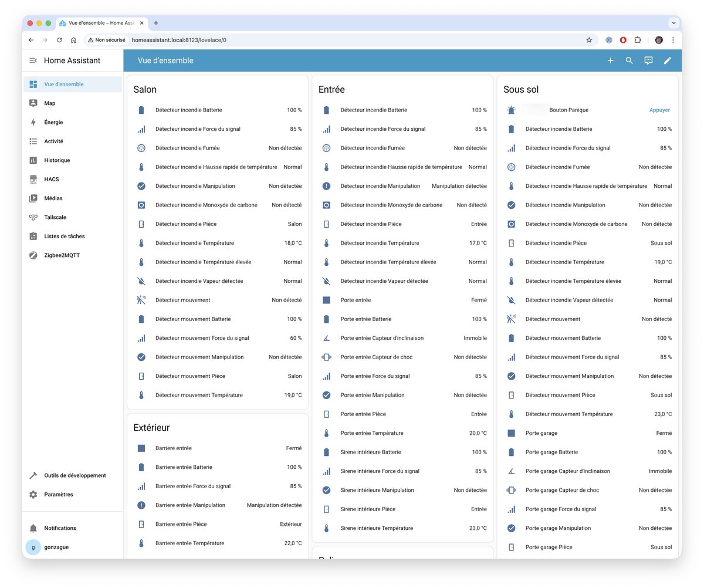
Task: Click the Listes de tâches icon
Action: point(33,236)
